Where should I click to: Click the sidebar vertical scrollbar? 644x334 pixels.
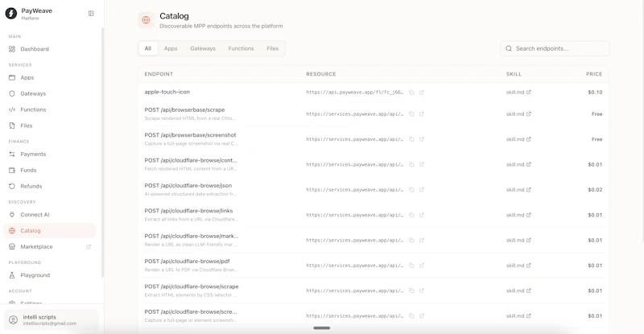(x=102, y=152)
